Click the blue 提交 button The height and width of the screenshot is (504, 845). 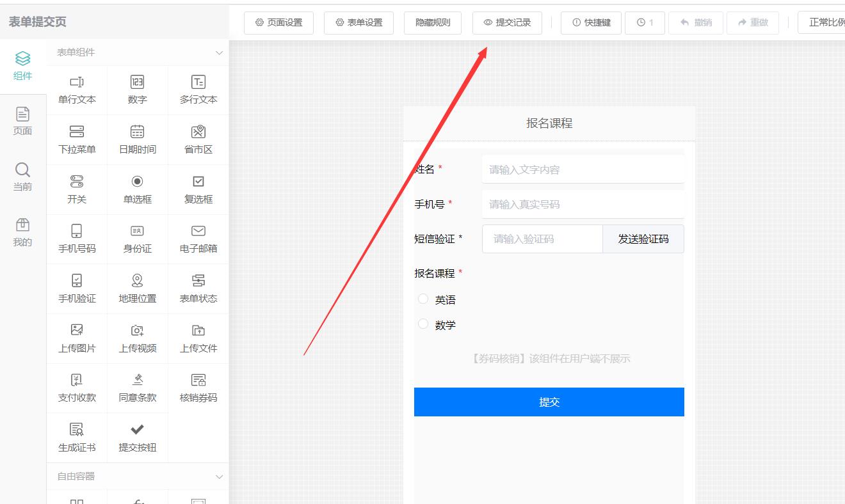click(x=549, y=402)
